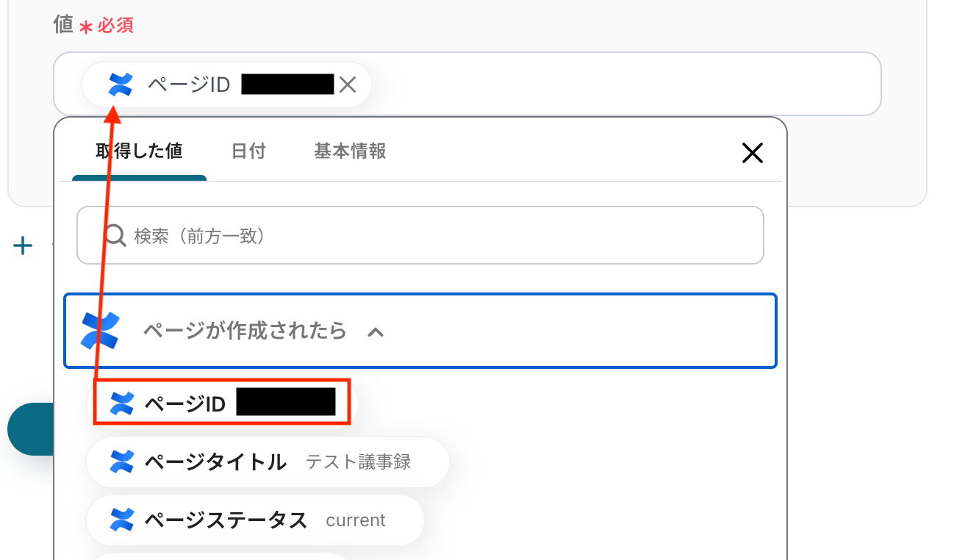
Task: Close the value picker popup
Action: pyautogui.click(x=752, y=153)
